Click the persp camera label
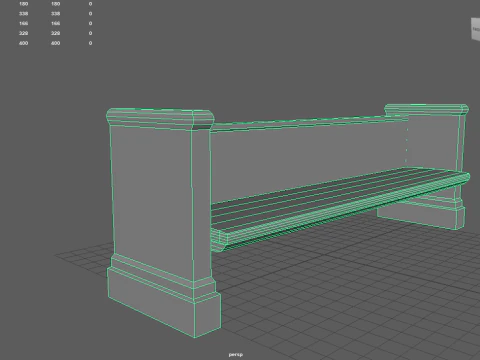The height and width of the screenshot is (360, 480). (236, 354)
